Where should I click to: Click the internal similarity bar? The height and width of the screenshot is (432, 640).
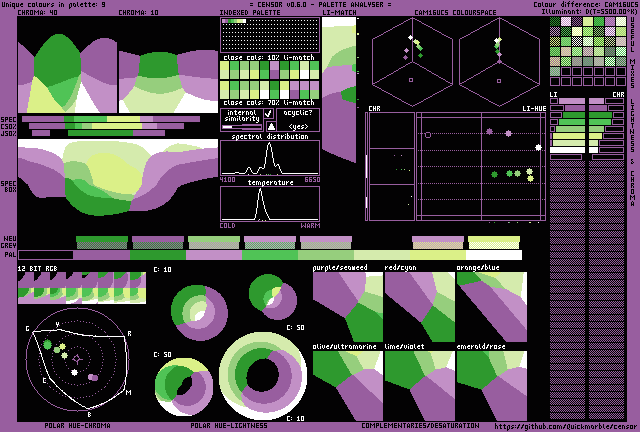241,127
